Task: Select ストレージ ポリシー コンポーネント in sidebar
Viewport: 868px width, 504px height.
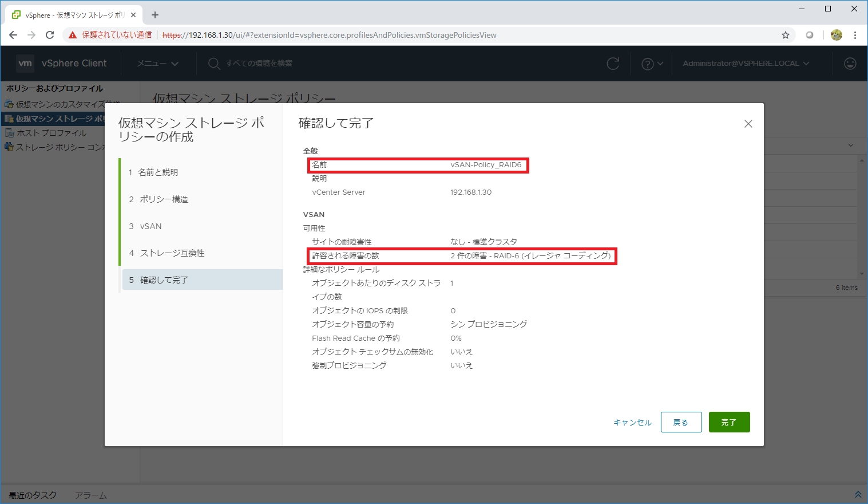Action: (x=55, y=147)
